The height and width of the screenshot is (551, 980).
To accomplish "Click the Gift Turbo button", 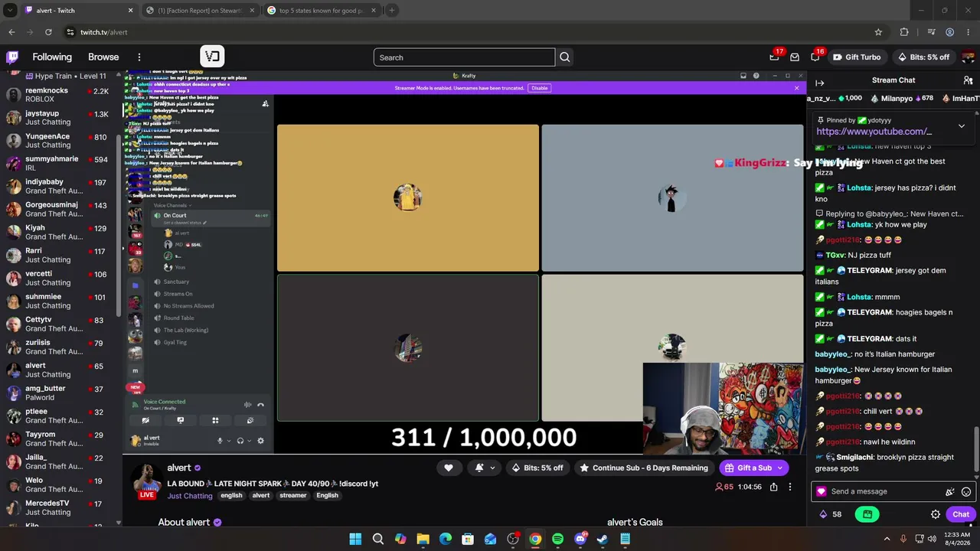I will click(856, 57).
